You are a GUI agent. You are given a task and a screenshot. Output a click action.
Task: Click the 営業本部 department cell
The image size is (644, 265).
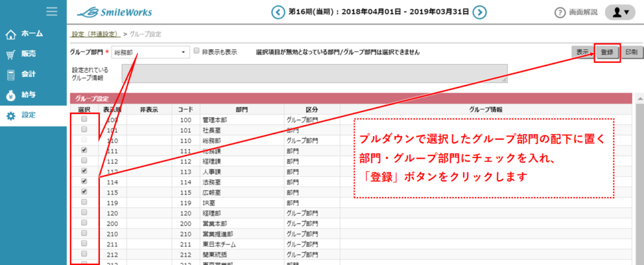coord(242,223)
